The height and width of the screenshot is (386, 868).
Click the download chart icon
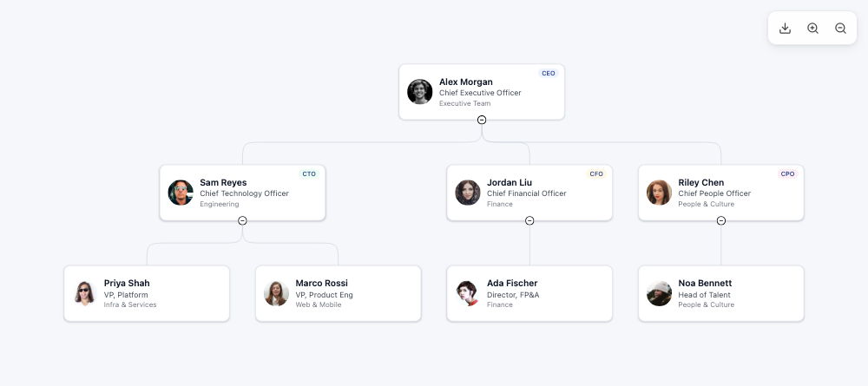(785, 29)
